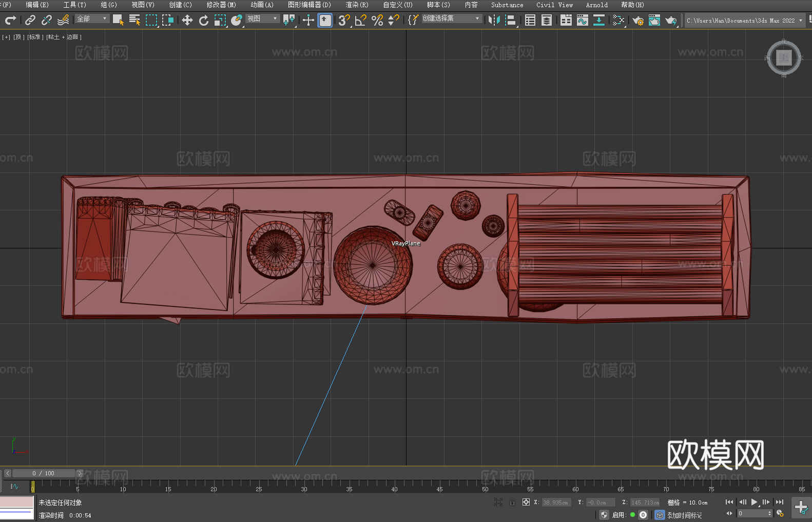Activate the Select Object tool
812x522 pixels.
click(x=118, y=20)
